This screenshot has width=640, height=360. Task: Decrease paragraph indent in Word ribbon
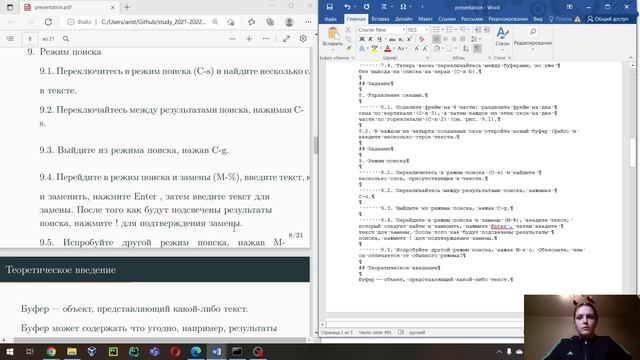click(478, 30)
